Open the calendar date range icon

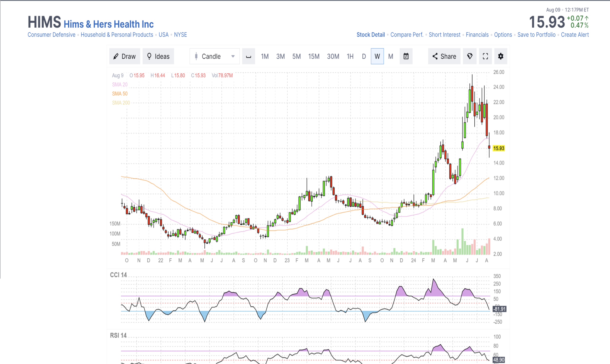[x=406, y=56]
